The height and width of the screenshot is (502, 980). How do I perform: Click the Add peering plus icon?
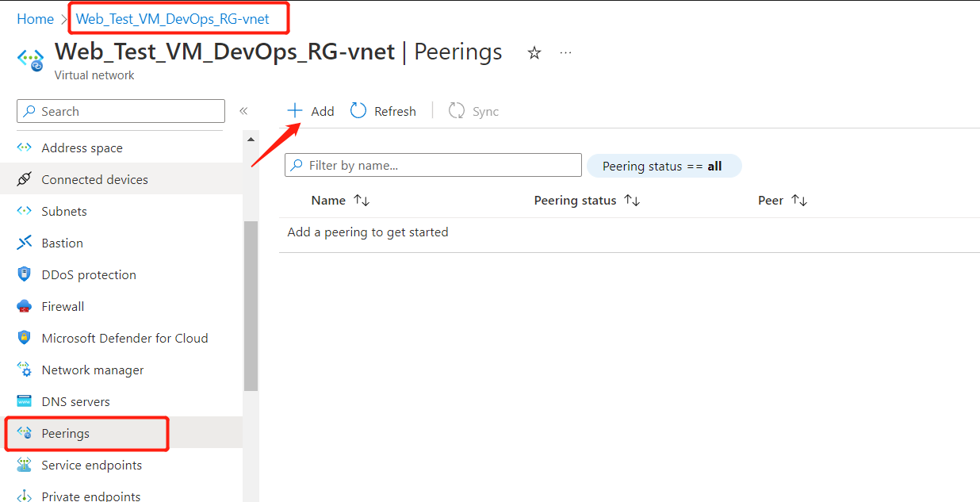[x=295, y=110]
